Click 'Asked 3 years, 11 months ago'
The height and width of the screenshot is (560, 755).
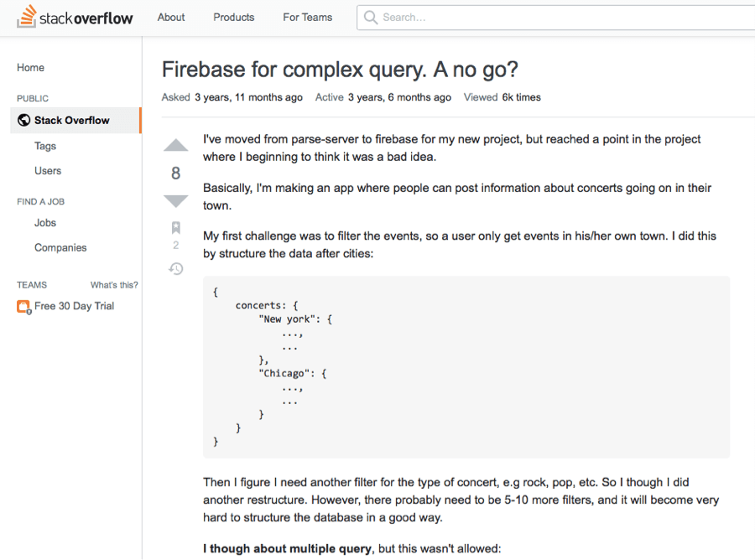(x=232, y=97)
